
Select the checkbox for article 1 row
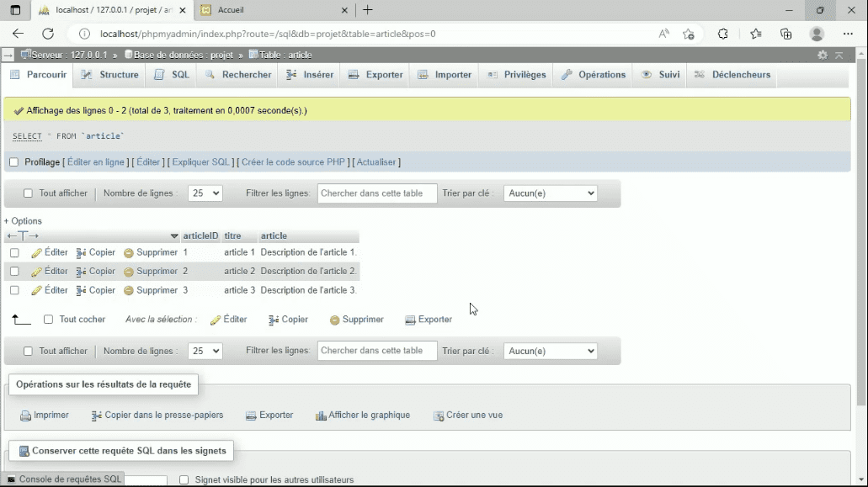[x=13, y=252]
